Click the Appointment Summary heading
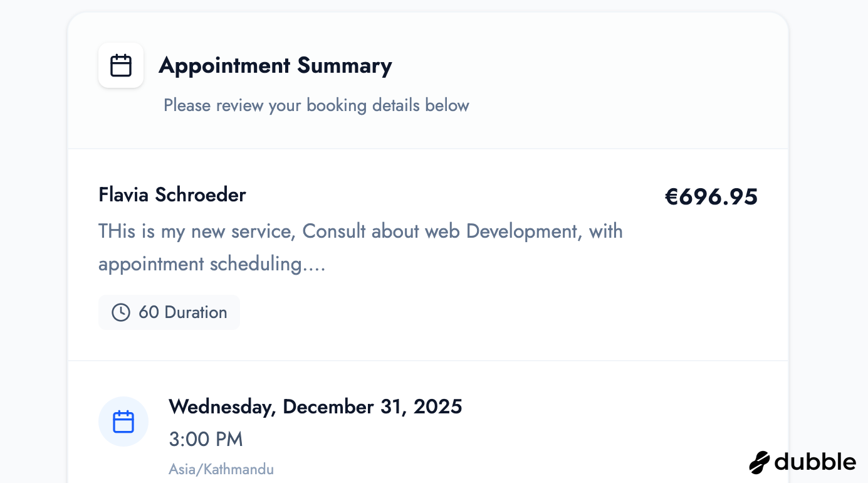 click(275, 65)
